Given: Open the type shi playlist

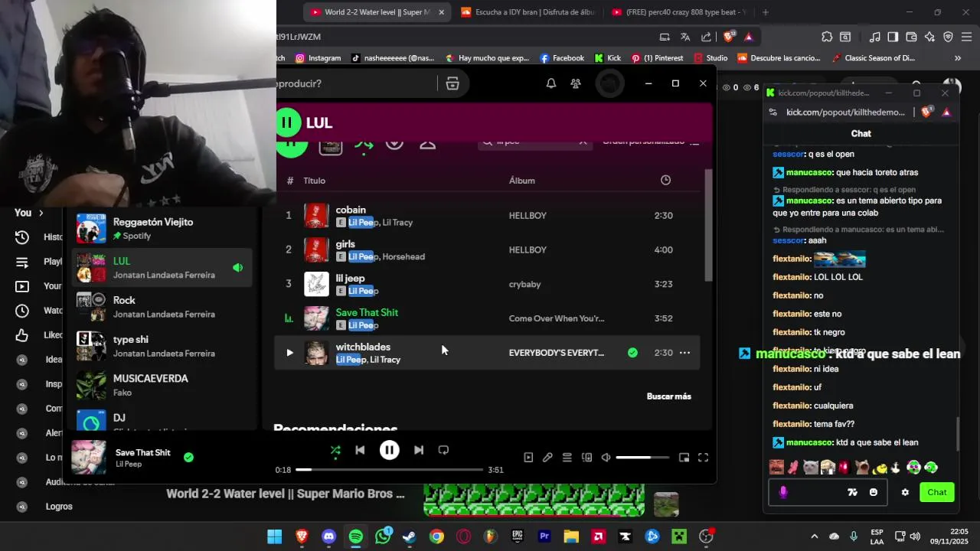Looking at the screenshot, I should tap(162, 346).
